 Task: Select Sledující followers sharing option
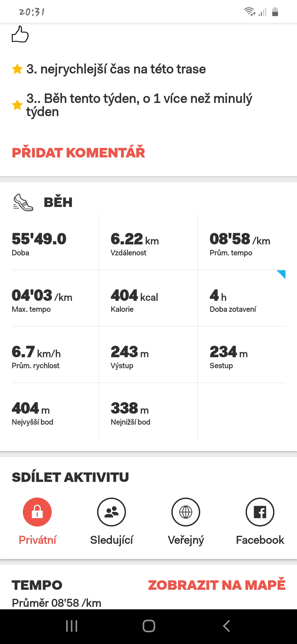point(111,512)
